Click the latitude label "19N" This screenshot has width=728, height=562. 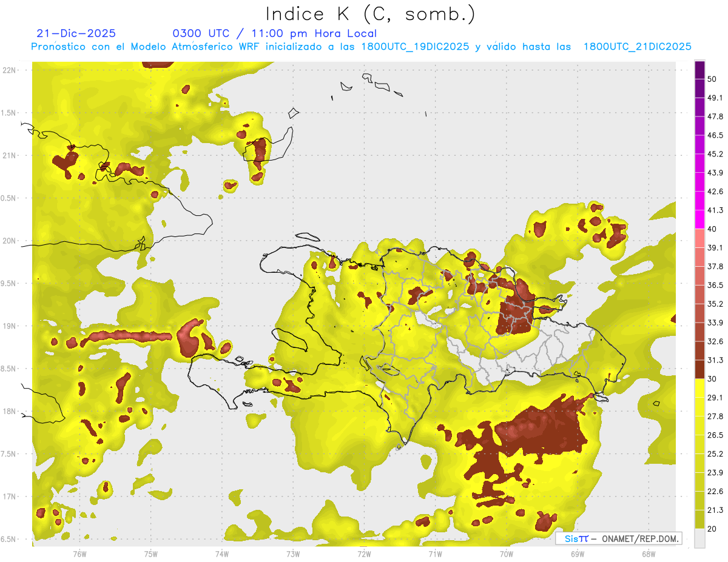pos(10,326)
